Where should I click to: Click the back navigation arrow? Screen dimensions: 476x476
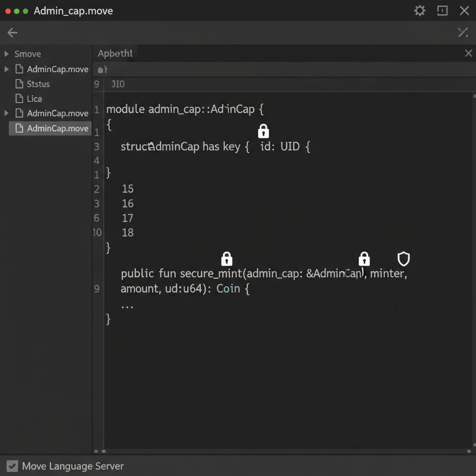point(12,33)
